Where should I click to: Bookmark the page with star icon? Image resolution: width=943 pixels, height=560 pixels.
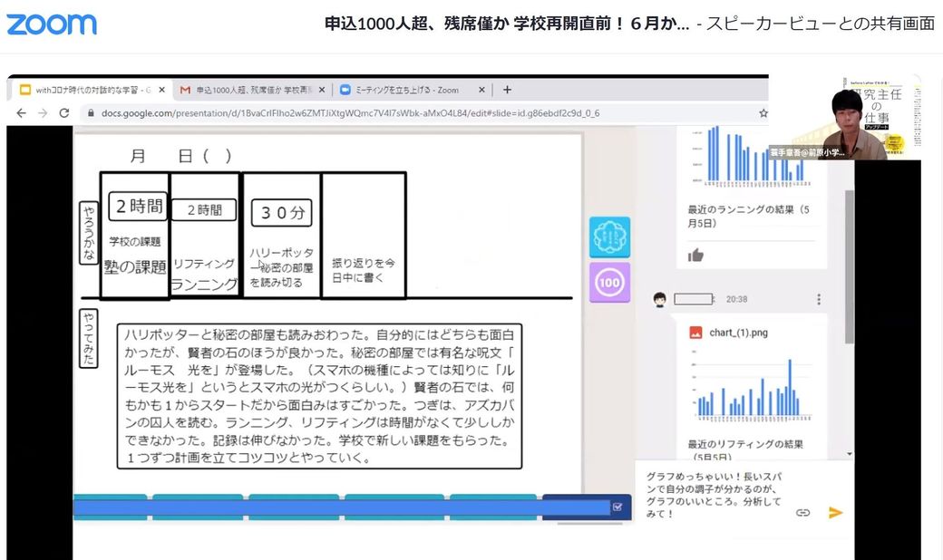[x=763, y=113]
